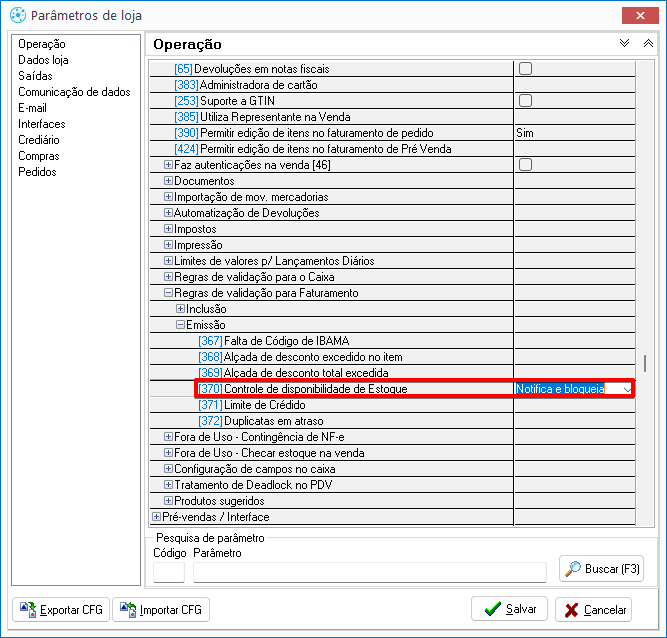Expand Configuração de campos no caixa
This screenshot has height=638, width=667.
[x=168, y=469]
